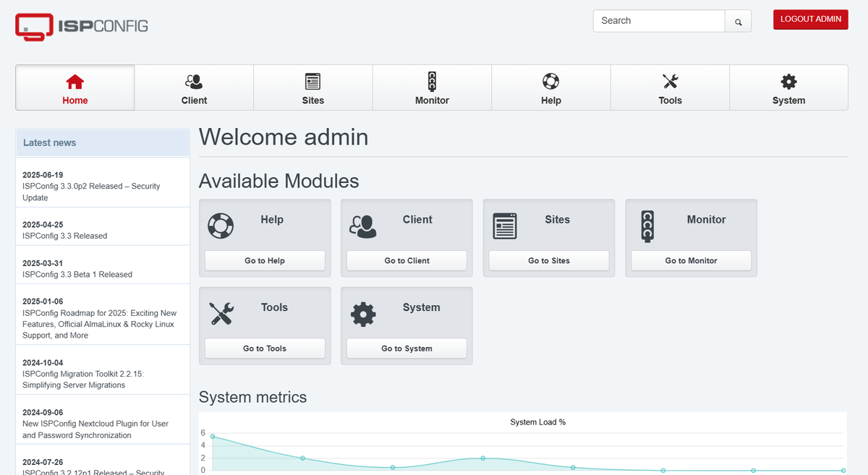Viewport: 868px width, 475px height.
Task: Open the System tab label
Action: click(788, 100)
